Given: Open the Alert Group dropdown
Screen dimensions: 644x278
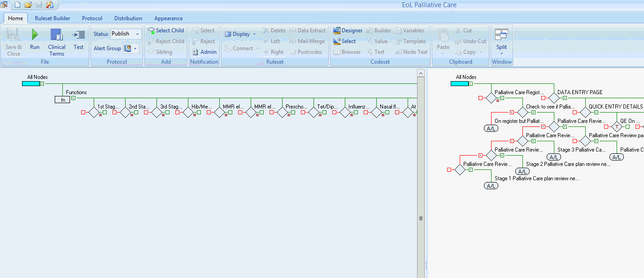Looking at the screenshot, I should pos(135,48).
